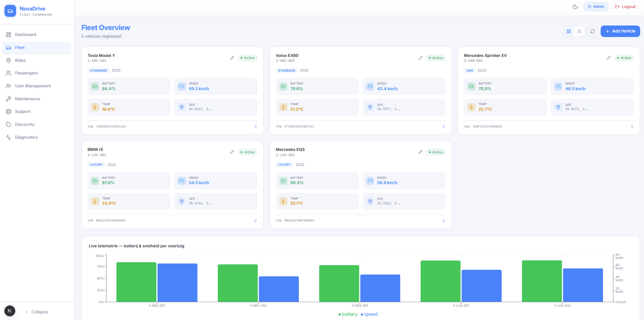This screenshot has height=320, width=644.
Task: Open Diagnostics page
Action: point(36,137)
